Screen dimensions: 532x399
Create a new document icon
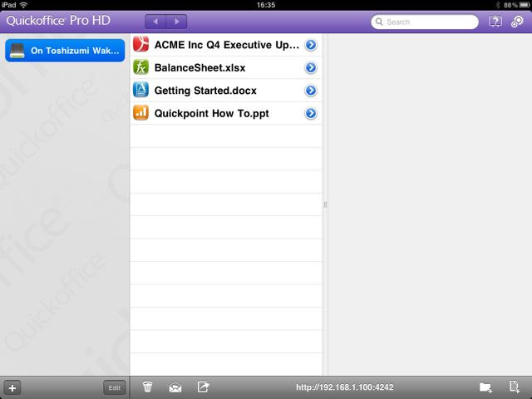515,387
